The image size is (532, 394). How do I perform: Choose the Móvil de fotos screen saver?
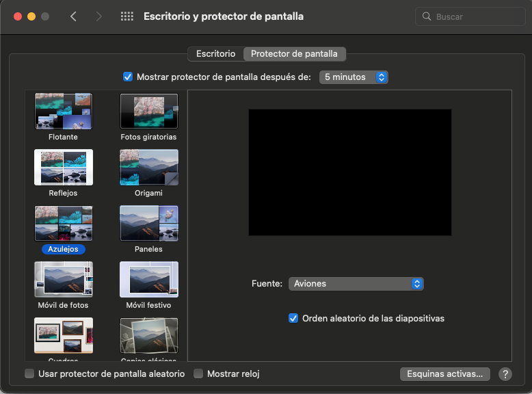point(63,279)
